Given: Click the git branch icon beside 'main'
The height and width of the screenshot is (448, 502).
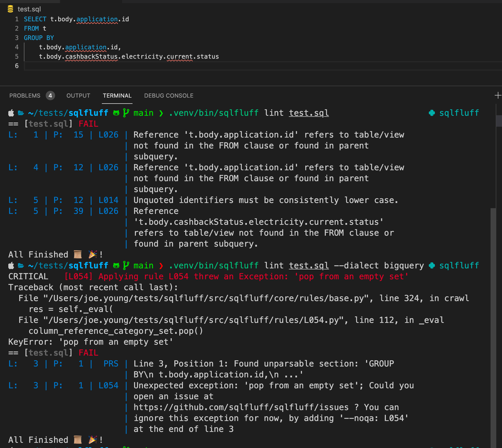Looking at the screenshot, I should [126, 113].
